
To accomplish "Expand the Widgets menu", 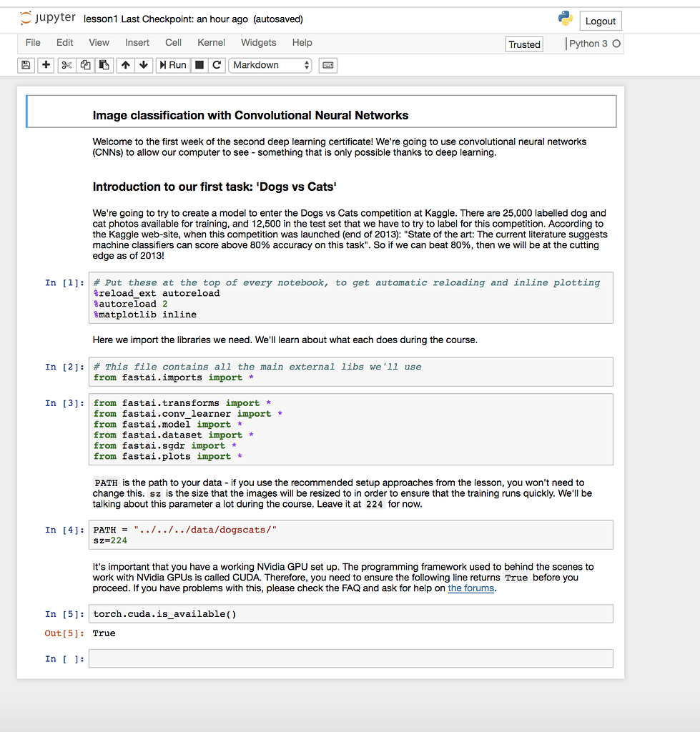I will [258, 43].
